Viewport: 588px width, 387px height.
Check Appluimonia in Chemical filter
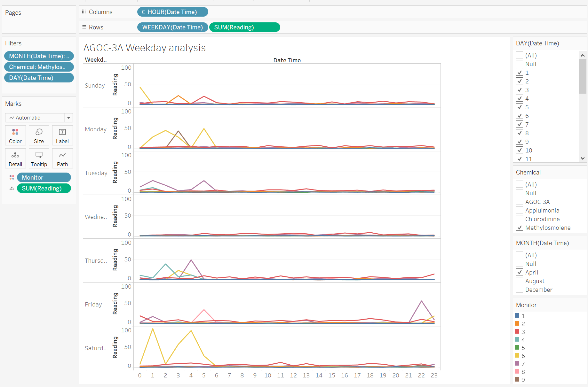(x=520, y=210)
